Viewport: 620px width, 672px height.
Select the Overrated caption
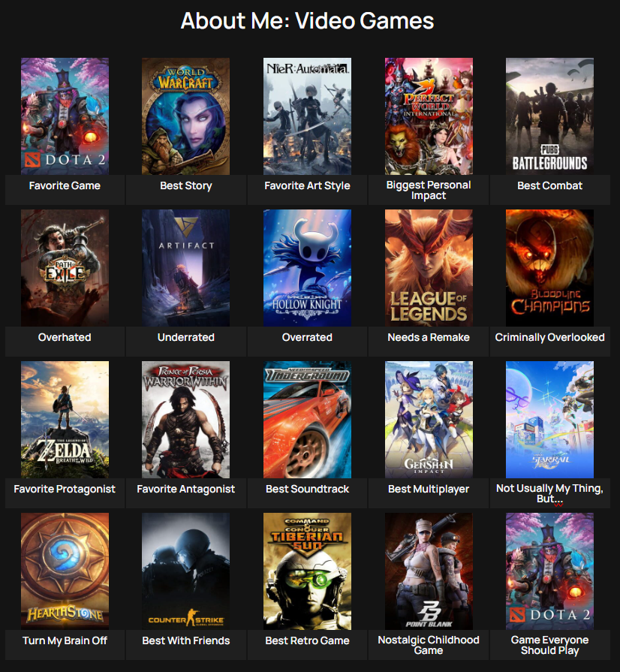coord(307,337)
